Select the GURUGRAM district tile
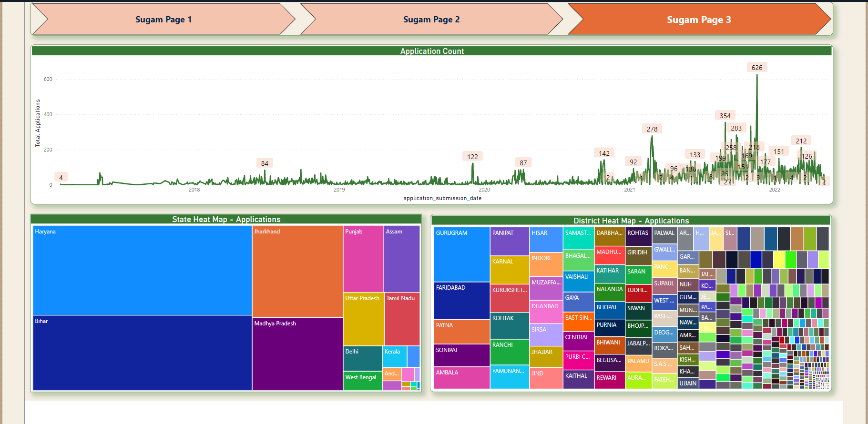Viewport: 868px width, 424px height. (x=461, y=254)
